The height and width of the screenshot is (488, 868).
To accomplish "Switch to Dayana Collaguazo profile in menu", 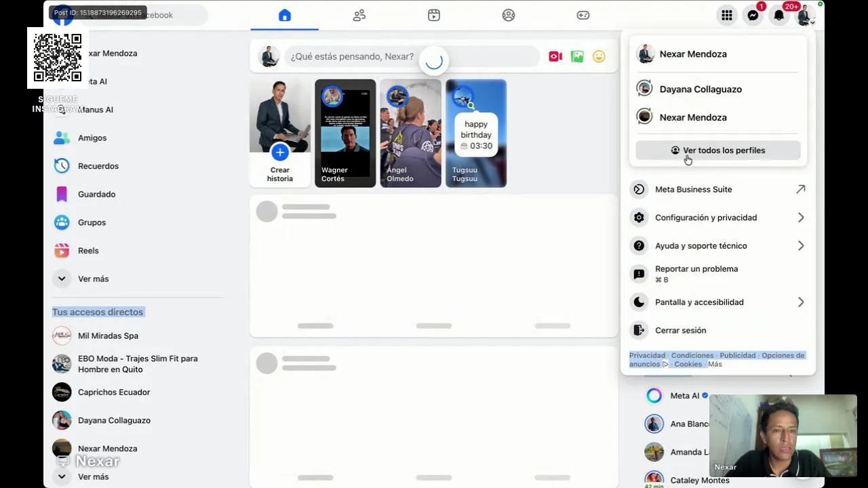I will pos(718,89).
